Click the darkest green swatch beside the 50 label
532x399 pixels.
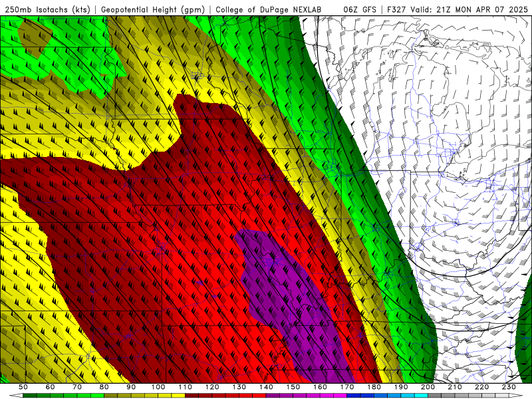[x=30, y=396]
